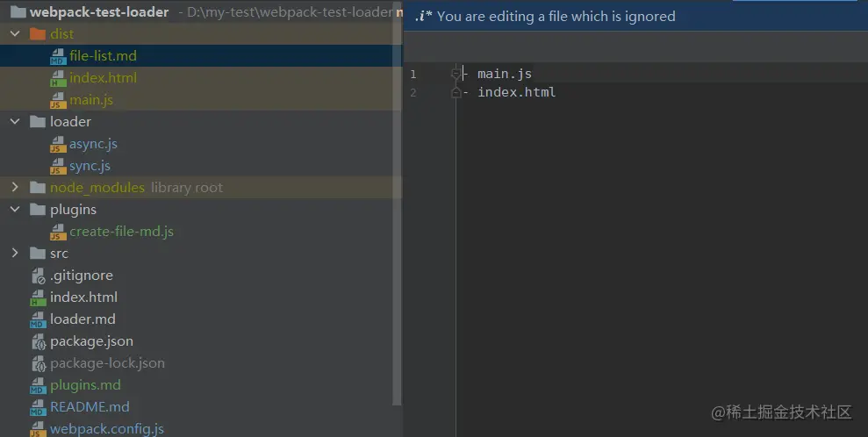Place cursor on 'main.js' editor line
Screen dimensions: 868x437
[505, 74]
